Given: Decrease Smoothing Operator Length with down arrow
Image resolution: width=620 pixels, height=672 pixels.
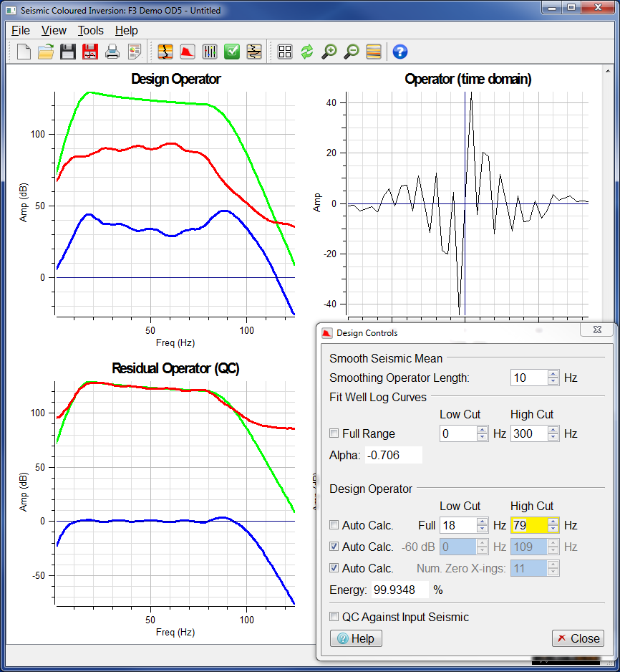Looking at the screenshot, I should click(x=553, y=381).
